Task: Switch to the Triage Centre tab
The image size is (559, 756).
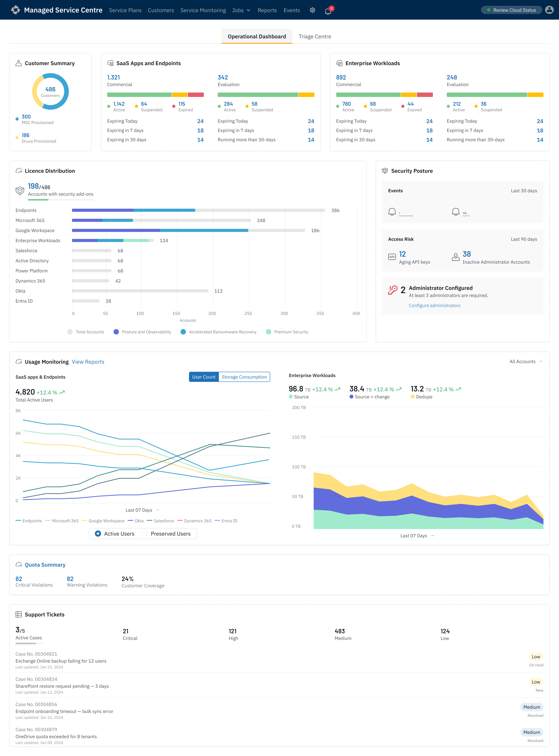Action: [x=315, y=36]
